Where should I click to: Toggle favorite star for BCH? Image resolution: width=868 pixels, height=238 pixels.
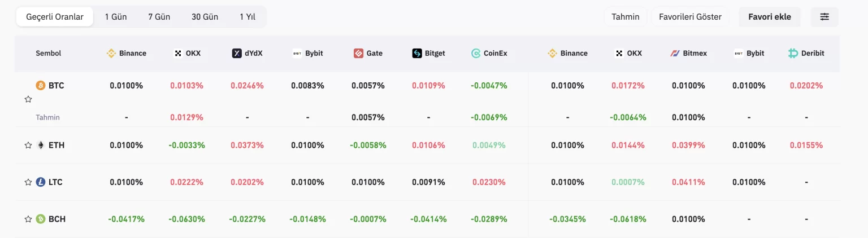click(x=28, y=219)
